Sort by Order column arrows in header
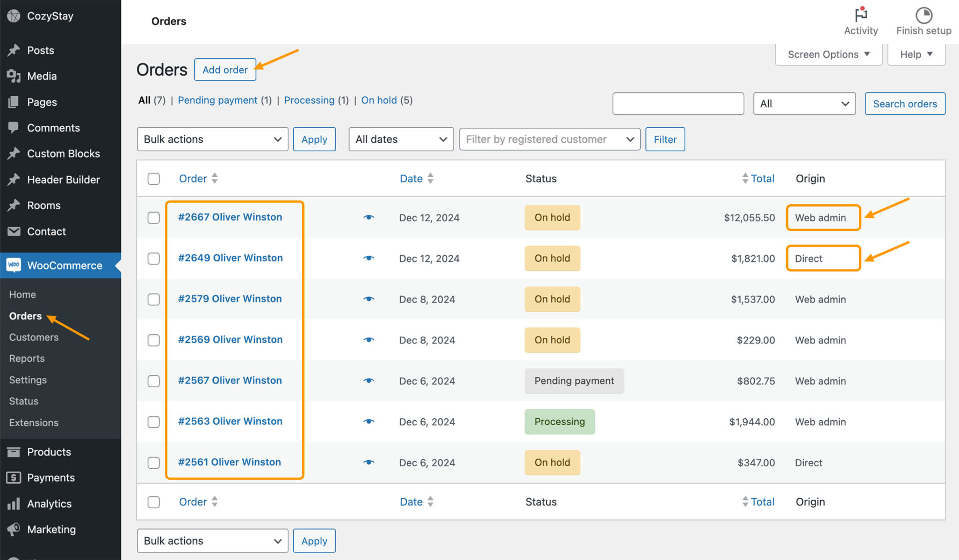 coord(214,178)
